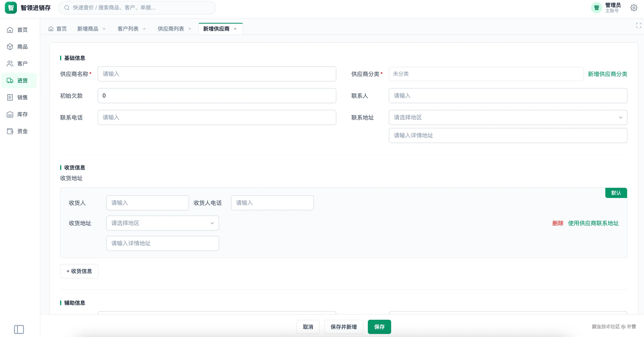Collapse the sidebar with the panel icon
This screenshot has width=644, height=337.
pos(19,329)
